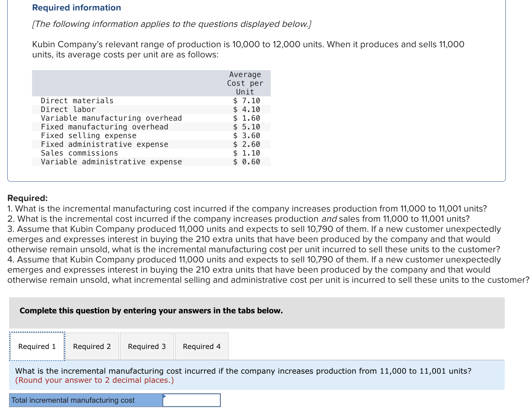
Task: Click the italic 'The following information applies' note
Action: click(x=172, y=24)
